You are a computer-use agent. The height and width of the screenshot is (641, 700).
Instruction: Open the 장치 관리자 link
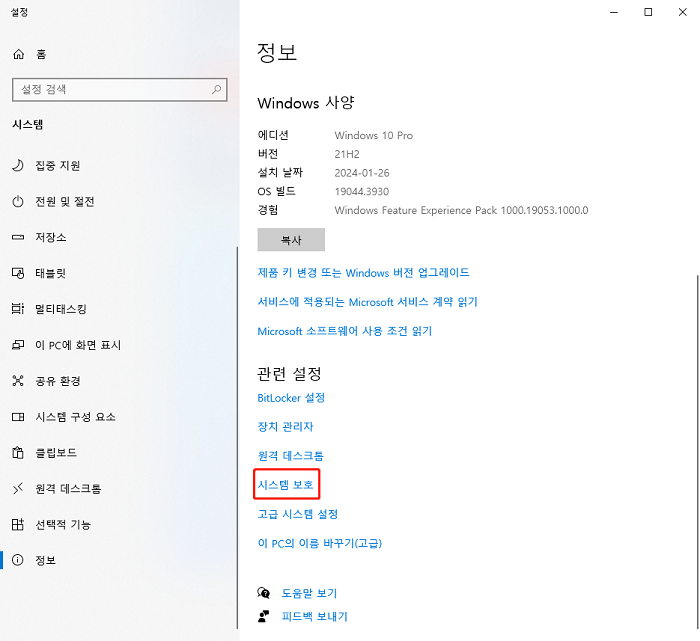pyautogui.click(x=285, y=426)
